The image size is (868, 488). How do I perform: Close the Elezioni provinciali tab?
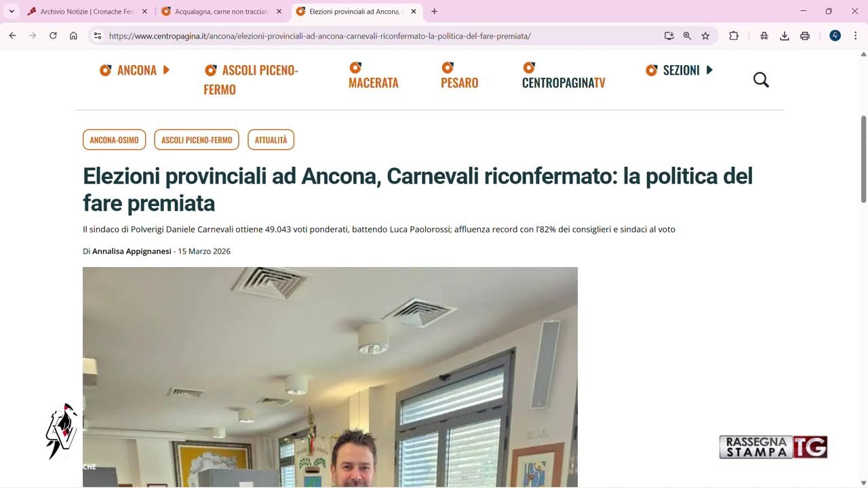414,12
